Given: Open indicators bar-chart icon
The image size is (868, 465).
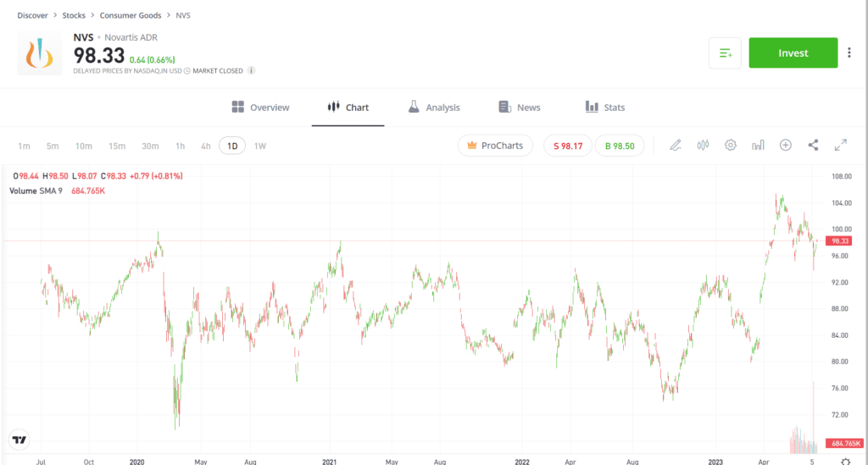Looking at the screenshot, I should (x=758, y=146).
